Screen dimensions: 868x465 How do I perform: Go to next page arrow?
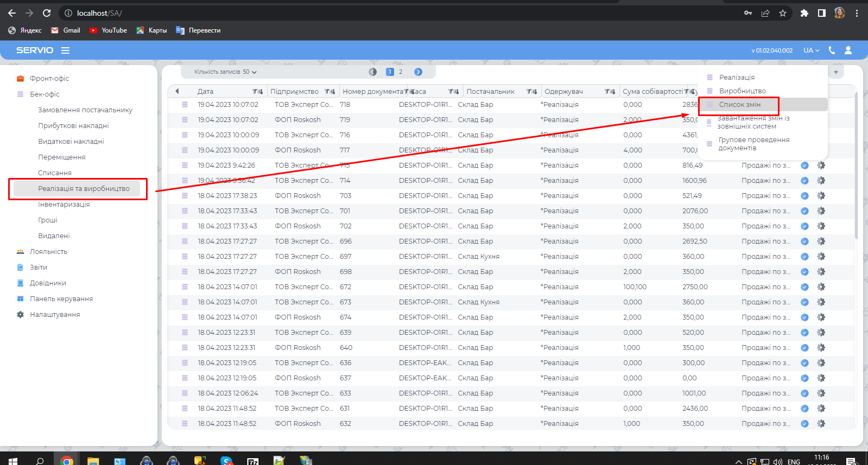(418, 72)
